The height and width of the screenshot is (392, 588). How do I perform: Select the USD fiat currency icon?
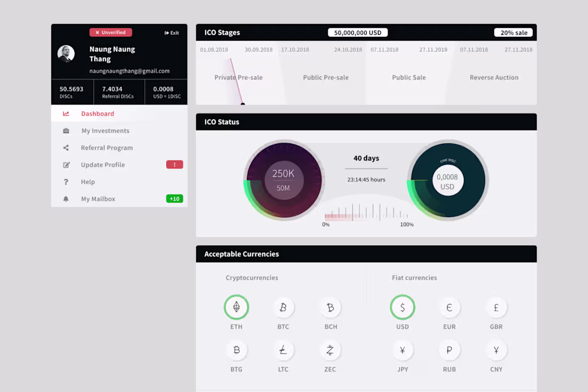pyautogui.click(x=403, y=307)
